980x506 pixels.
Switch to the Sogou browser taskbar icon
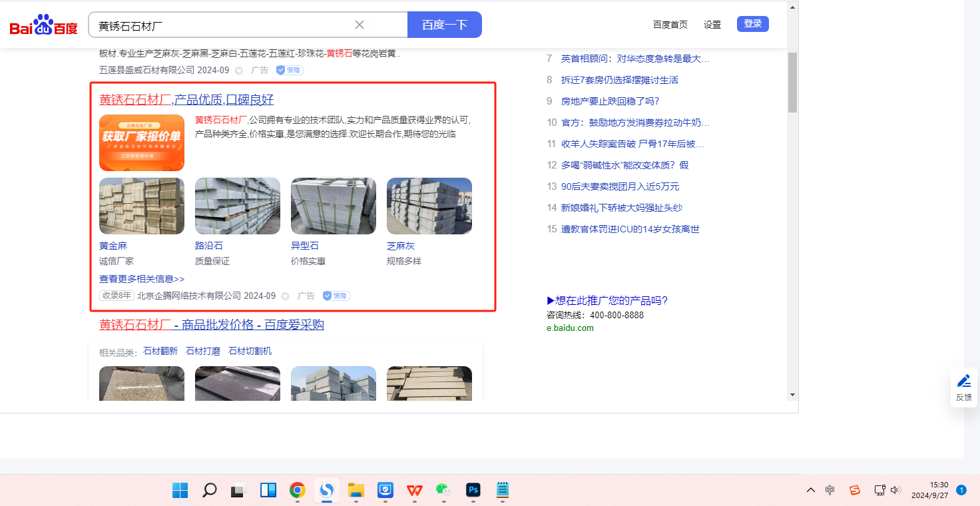coord(326,491)
